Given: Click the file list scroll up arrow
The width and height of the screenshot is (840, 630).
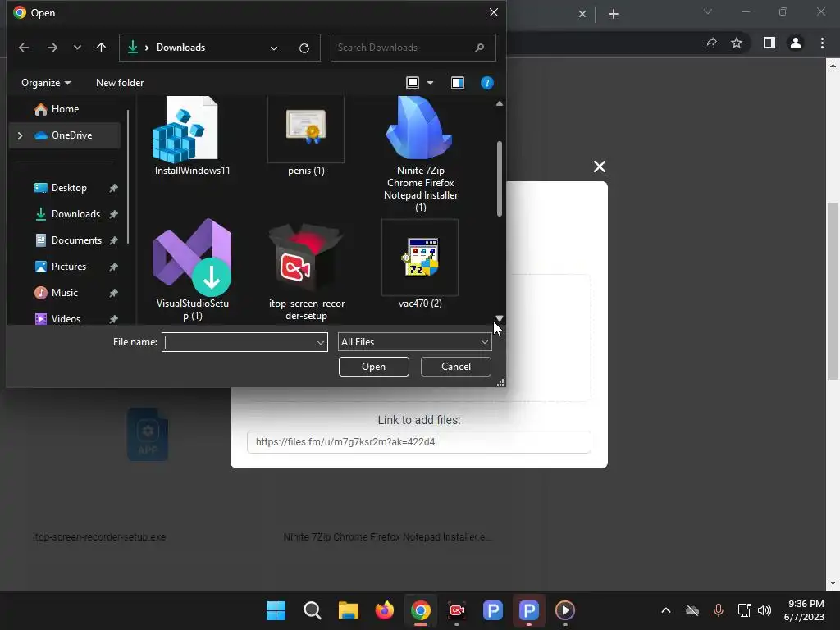Looking at the screenshot, I should click(x=500, y=103).
